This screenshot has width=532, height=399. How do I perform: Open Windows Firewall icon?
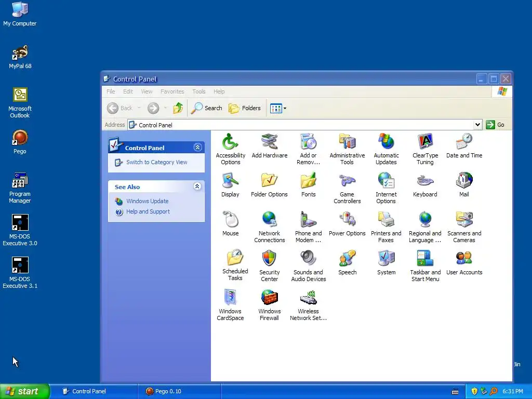point(270,298)
